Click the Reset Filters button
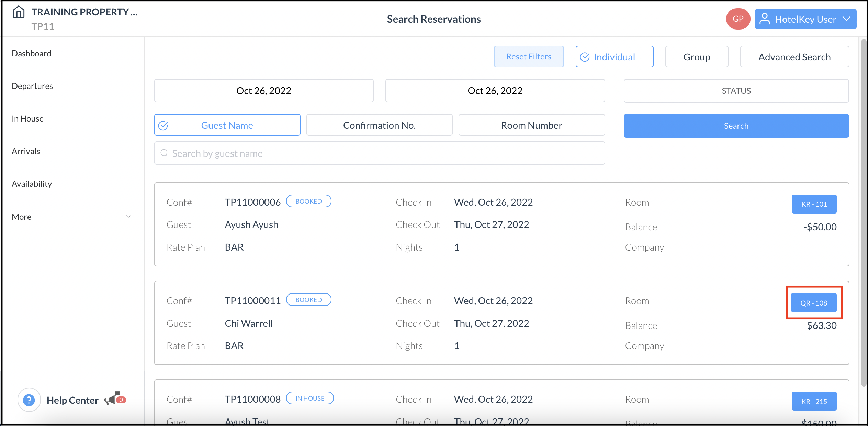 click(528, 56)
